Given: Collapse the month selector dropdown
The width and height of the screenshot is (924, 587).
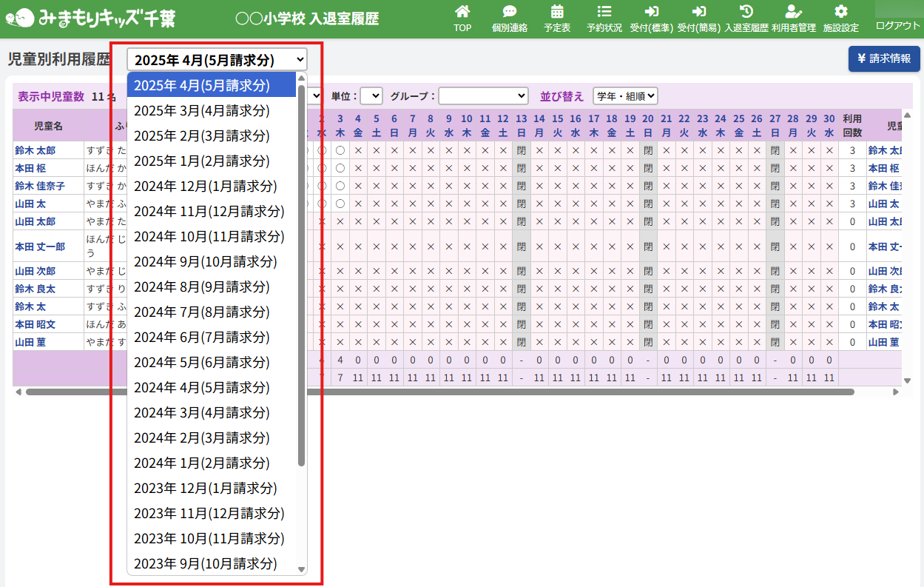Looking at the screenshot, I should [217, 59].
